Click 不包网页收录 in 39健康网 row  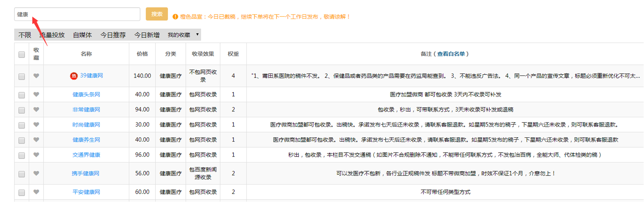coord(203,76)
